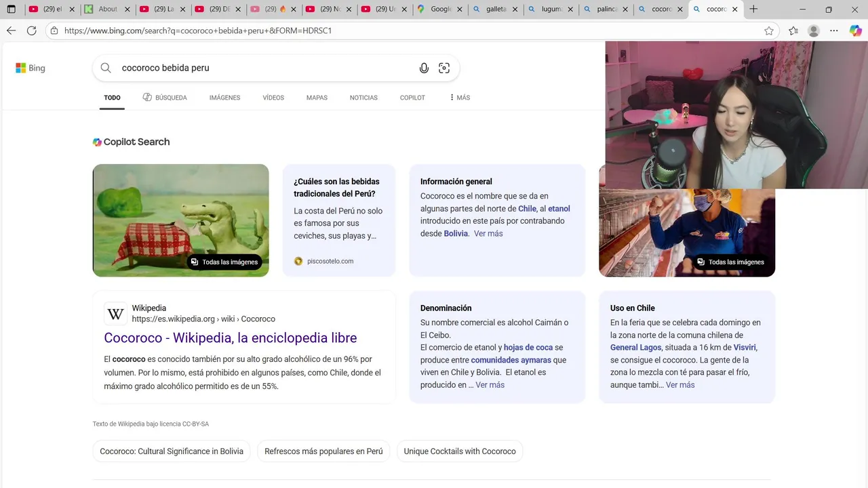Reload the page
Viewport: 868px width, 488px height.
click(31, 30)
